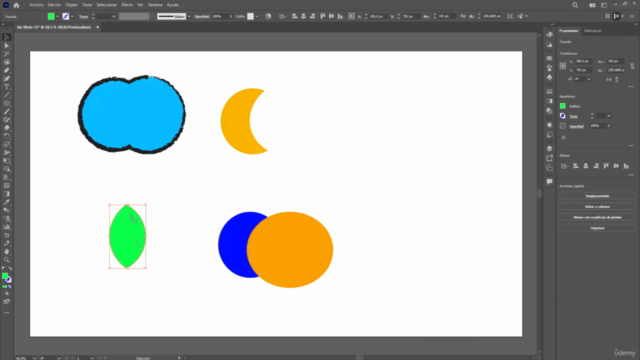Open Estilo graphic style dropdown
Viewport: 640px width, 360px height.
click(257, 16)
